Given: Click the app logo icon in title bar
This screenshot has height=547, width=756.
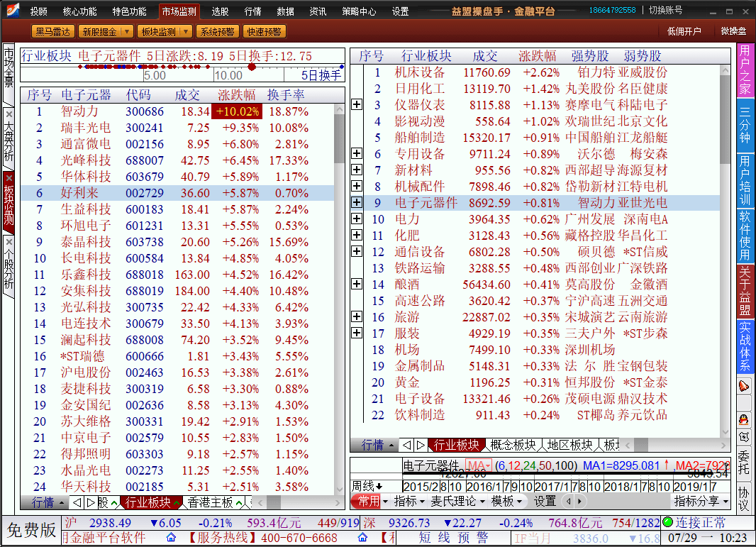Looking at the screenshot, I should 12,10.
